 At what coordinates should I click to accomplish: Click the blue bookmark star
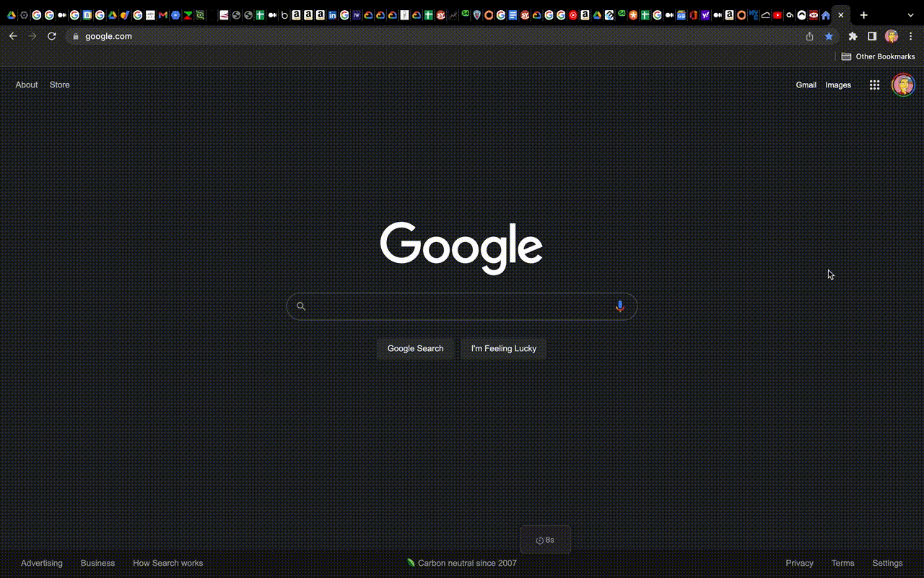(x=829, y=36)
